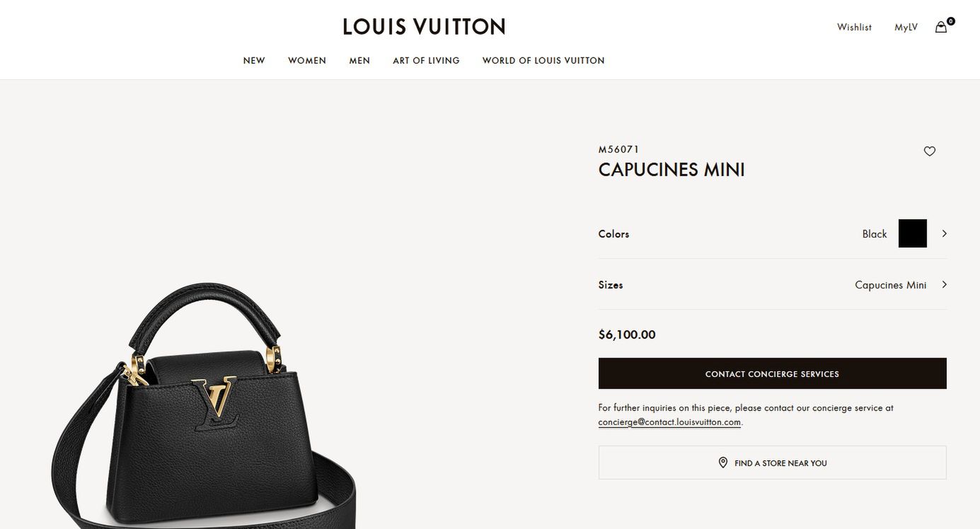Viewport: 980px width, 529px height.
Task: Open the shopping bag icon
Action: (x=941, y=27)
